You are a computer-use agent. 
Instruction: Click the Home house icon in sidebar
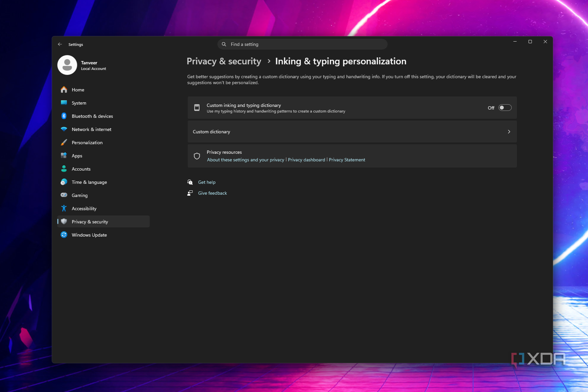(64, 89)
